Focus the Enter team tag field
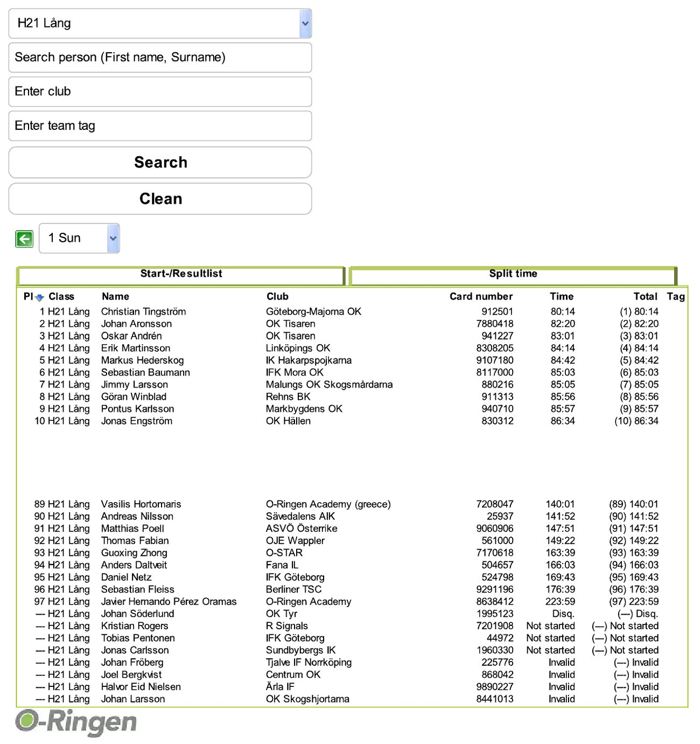Screen dimensions: 700x744 160,126
